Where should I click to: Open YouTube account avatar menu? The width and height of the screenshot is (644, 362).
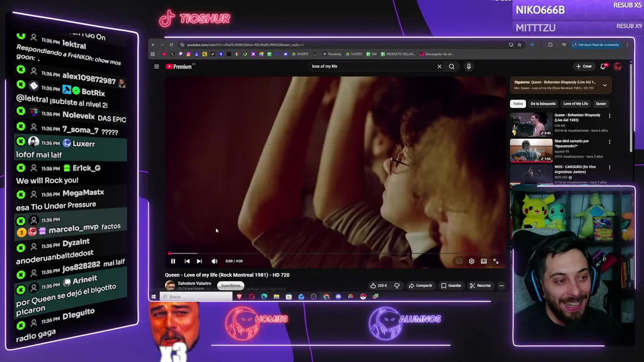point(618,66)
